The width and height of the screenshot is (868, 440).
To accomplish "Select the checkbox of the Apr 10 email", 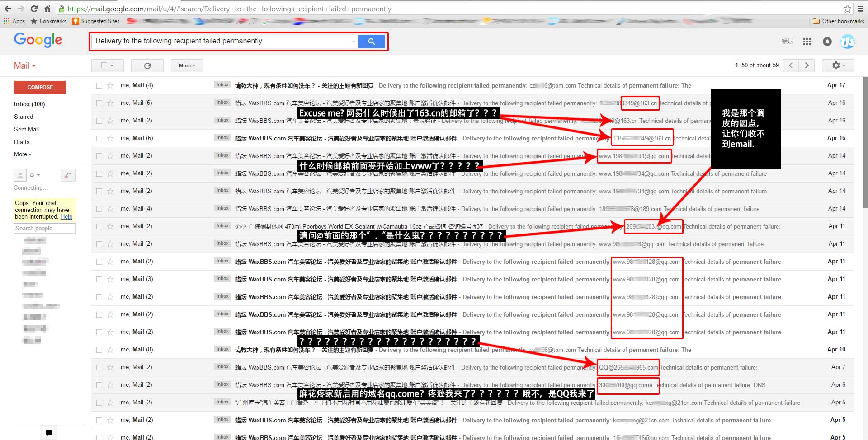I will coord(98,349).
